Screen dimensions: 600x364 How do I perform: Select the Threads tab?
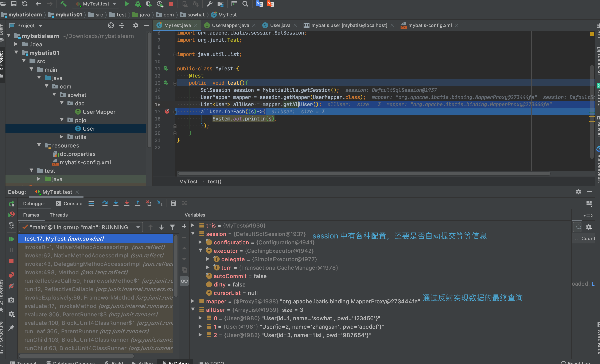[59, 215]
